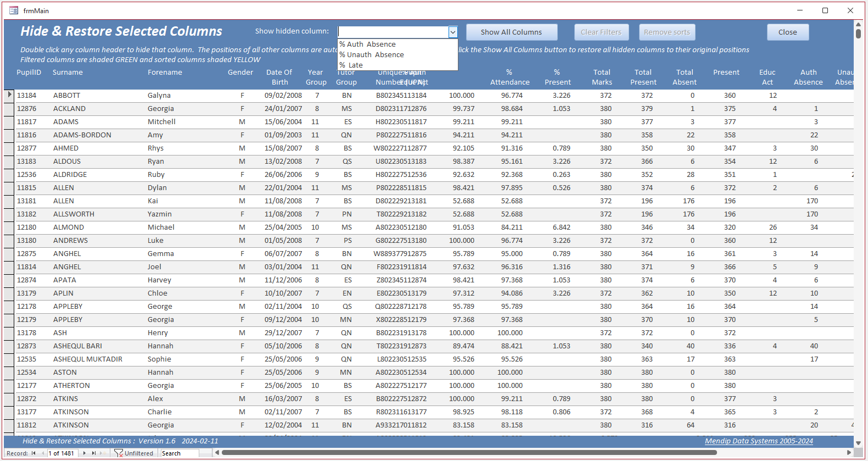Viewport: 868px width, 461px height.
Task: Select forename cell Yazmin
Action: pyautogui.click(x=160, y=214)
